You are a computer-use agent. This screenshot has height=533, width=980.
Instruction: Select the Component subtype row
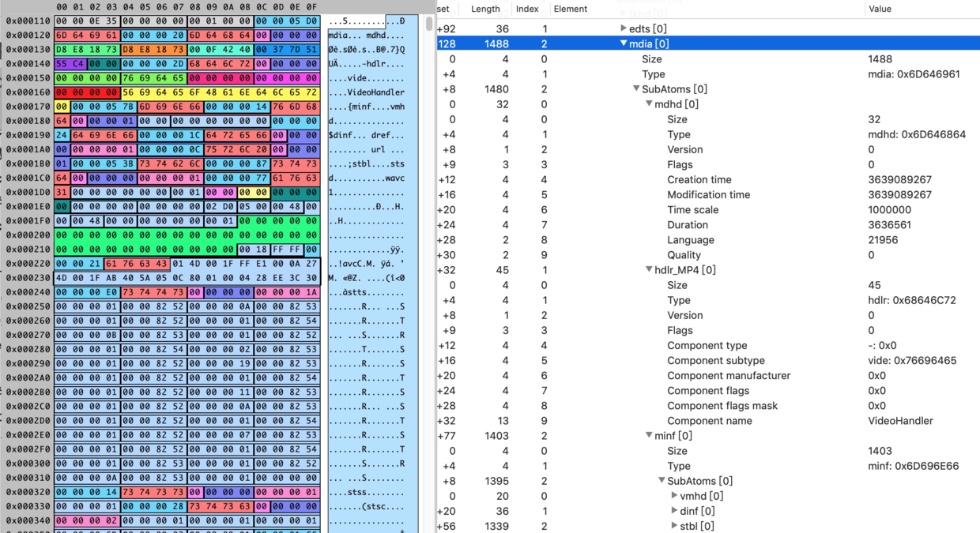tap(707, 361)
